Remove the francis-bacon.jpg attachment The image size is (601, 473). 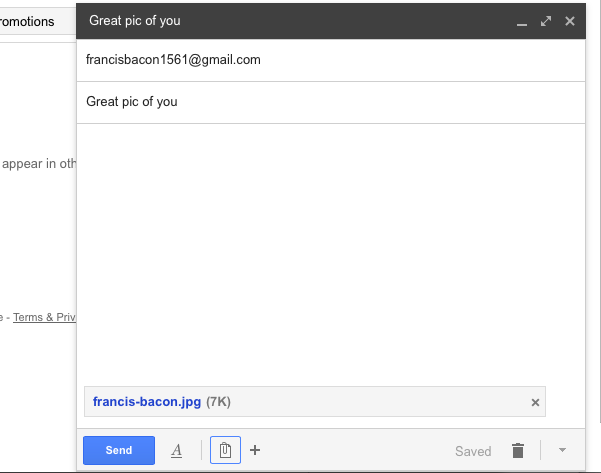click(535, 402)
